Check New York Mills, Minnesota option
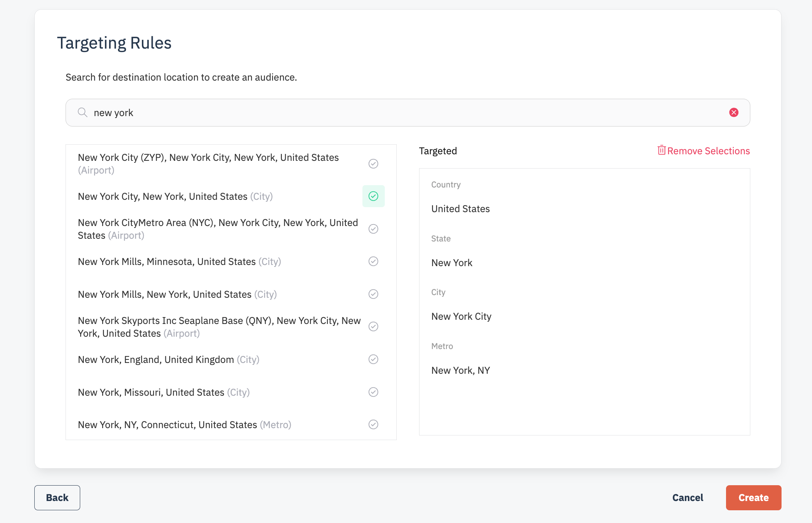The width and height of the screenshot is (812, 523). [x=373, y=261]
